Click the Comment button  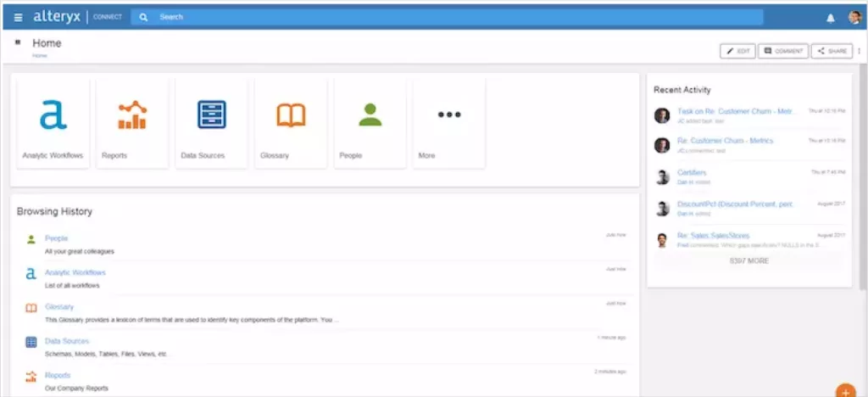tap(783, 51)
